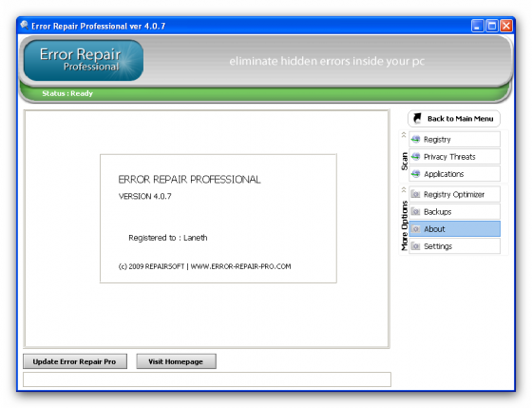Image resolution: width=532 pixels, height=408 pixels.
Task: Click the WWW.ERROR-REPAIR-PRO.COM copyright line
Action: coord(204,266)
